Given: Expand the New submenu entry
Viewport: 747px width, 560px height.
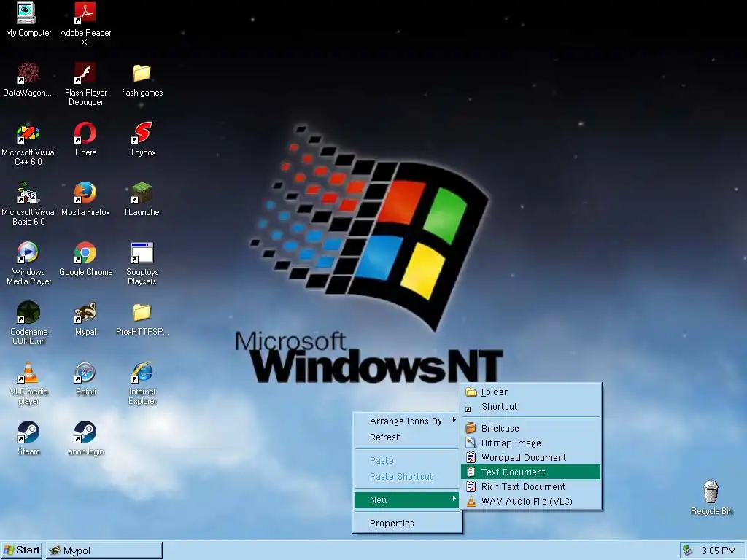Looking at the screenshot, I should coord(407,499).
